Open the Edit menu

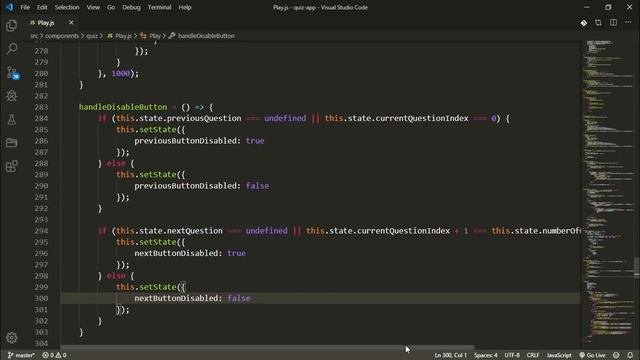tap(42, 7)
